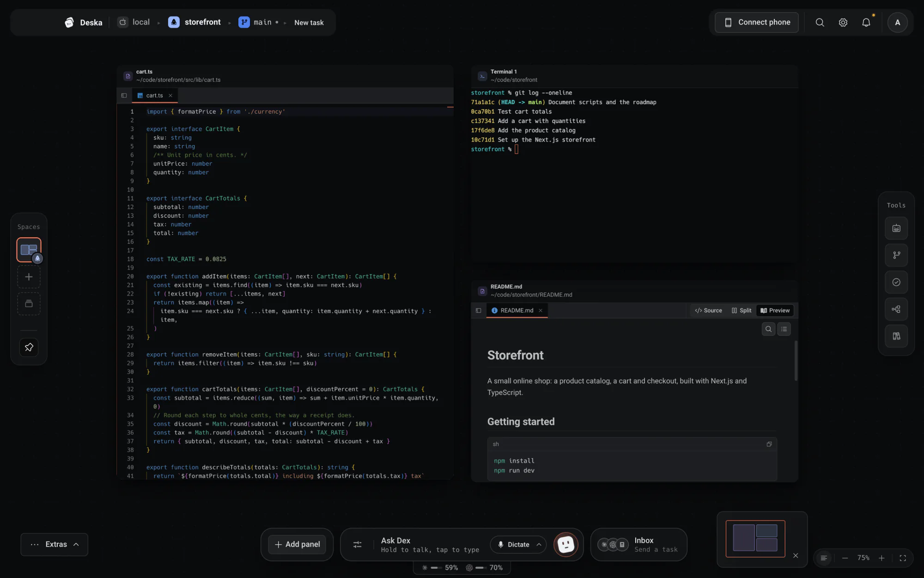This screenshot has height=578, width=924.
Task: Open the robot agent tool in Tools
Action: click(x=896, y=228)
